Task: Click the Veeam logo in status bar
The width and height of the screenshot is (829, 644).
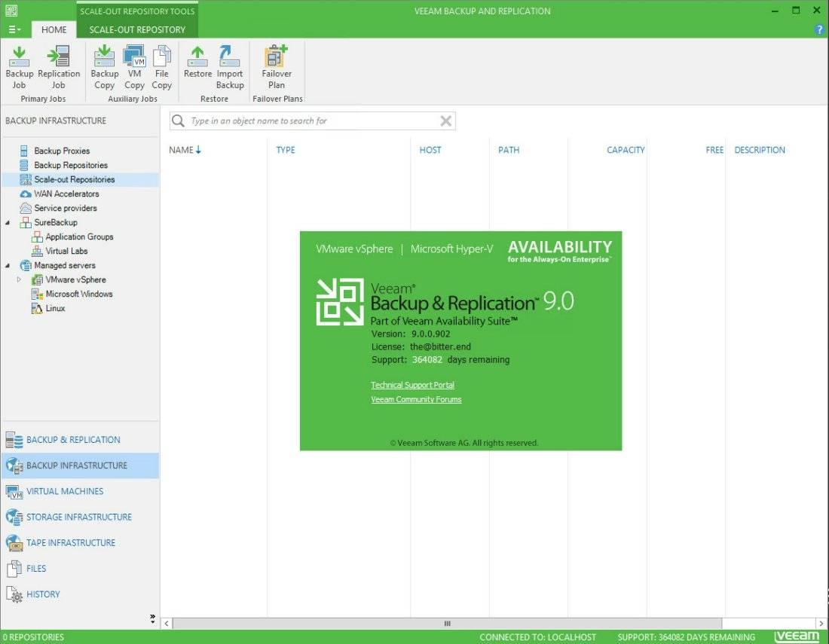Action: 797,636
